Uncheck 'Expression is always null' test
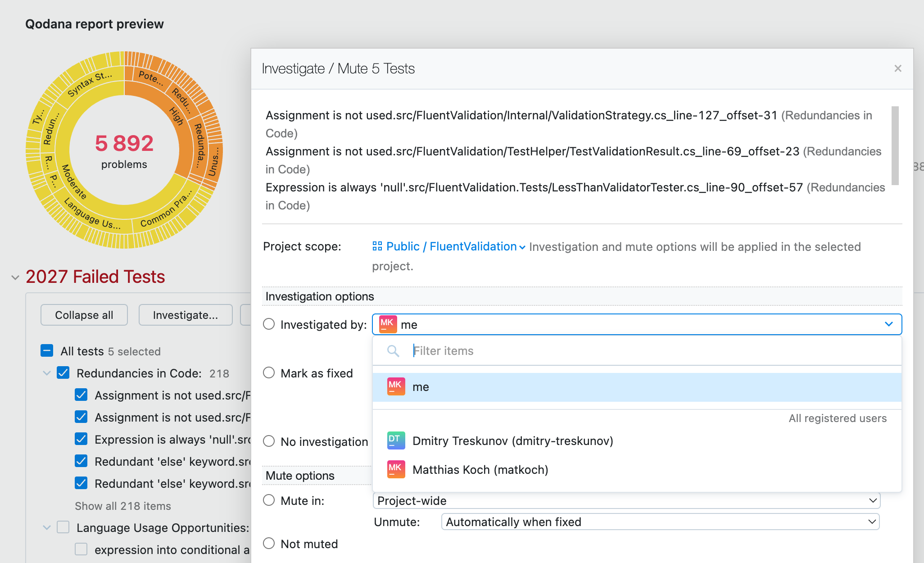Viewport: 924px width, 563px height. [x=81, y=439]
